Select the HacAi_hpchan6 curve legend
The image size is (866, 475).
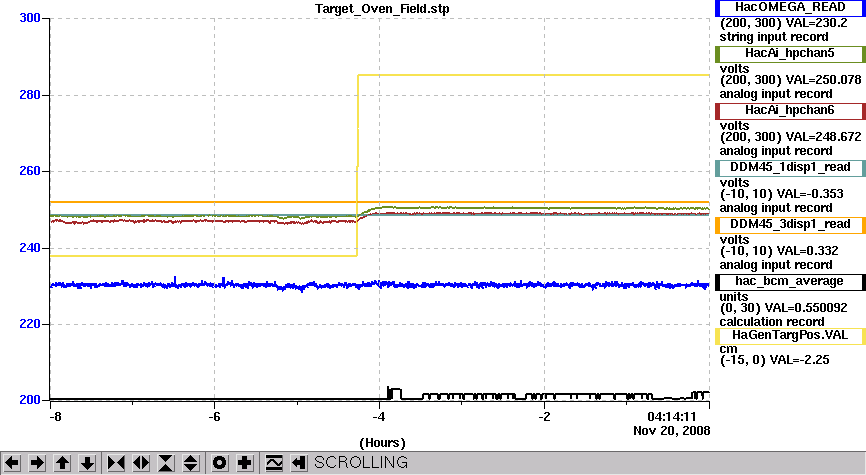click(x=790, y=110)
